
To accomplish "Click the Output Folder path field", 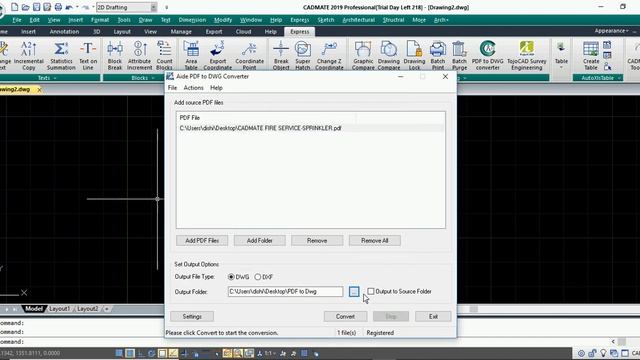I will (285, 291).
